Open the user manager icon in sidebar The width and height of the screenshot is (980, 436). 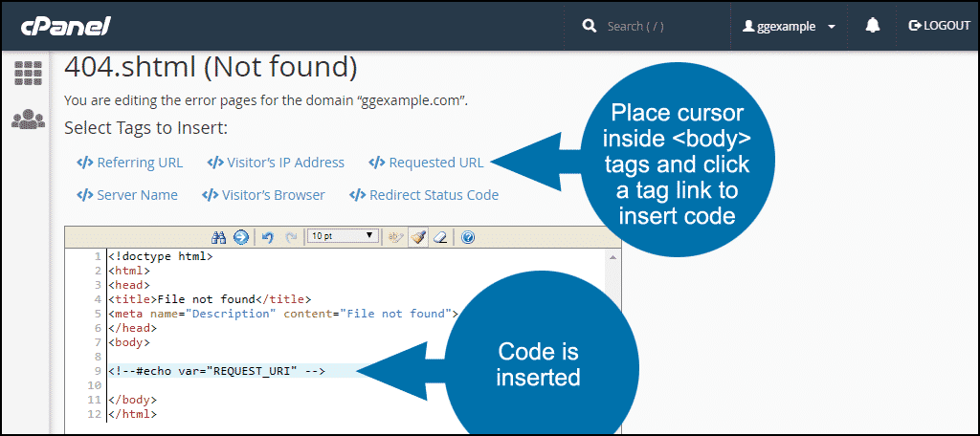[28, 119]
